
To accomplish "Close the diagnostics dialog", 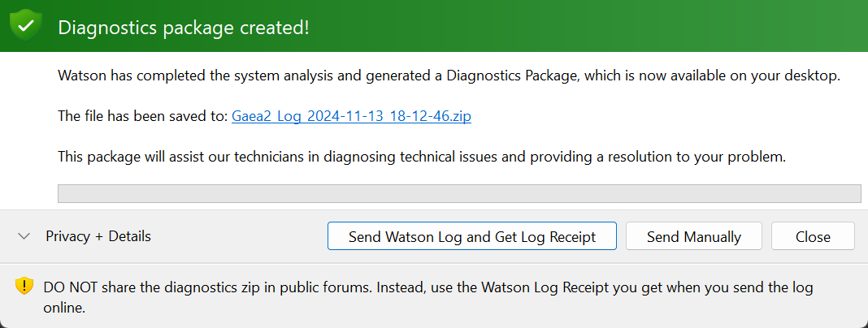I will point(813,236).
